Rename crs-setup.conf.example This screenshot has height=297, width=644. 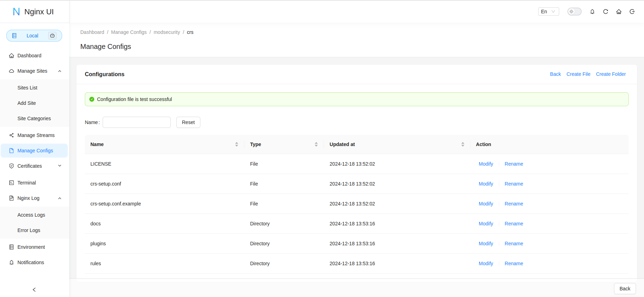(514, 204)
